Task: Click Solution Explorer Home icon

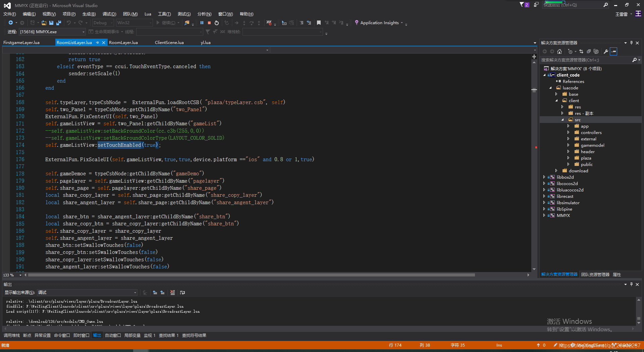Action: [559, 51]
